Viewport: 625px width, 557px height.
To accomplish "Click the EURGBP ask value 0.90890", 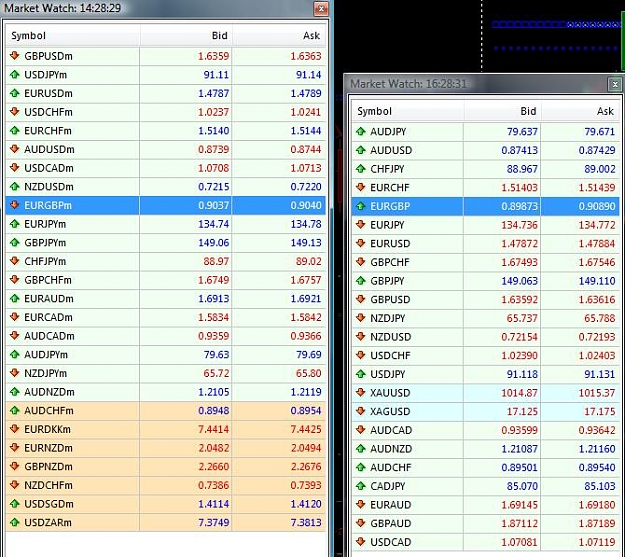I will [597, 206].
